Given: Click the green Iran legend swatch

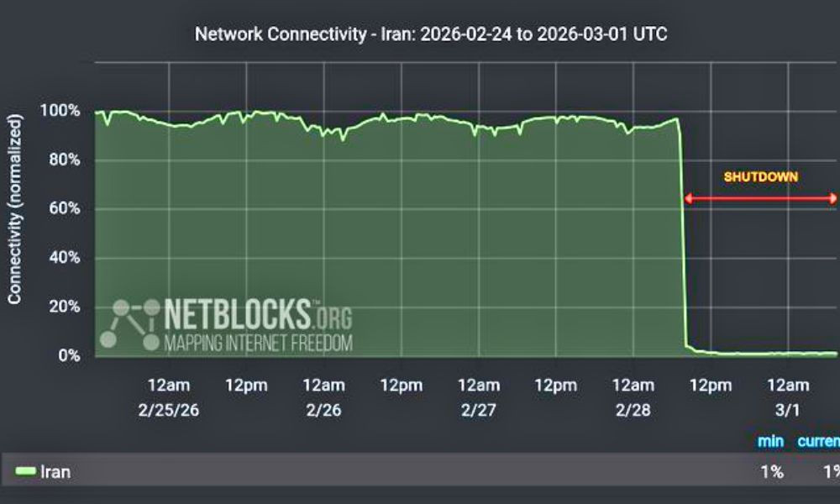Looking at the screenshot, I should coord(27,472).
